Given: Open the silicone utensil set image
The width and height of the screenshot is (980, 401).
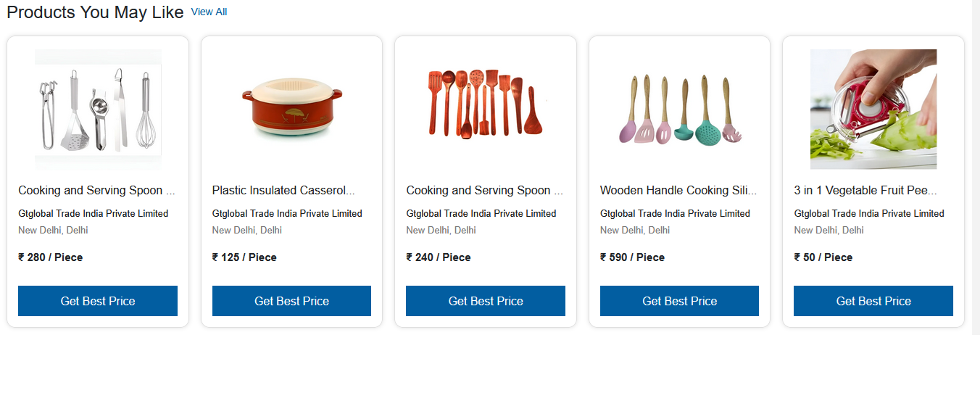Looking at the screenshot, I should (x=679, y=109).
